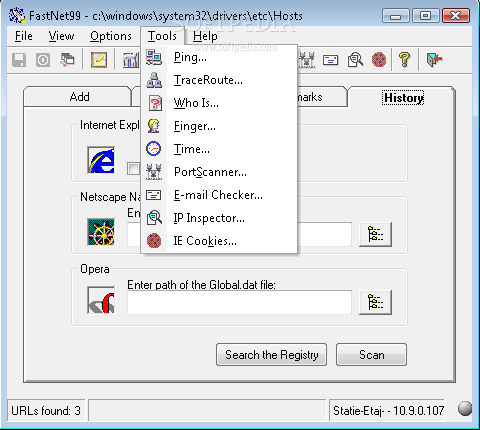Switch to the History tab
Viewport: 480px width, 430px height.
tap(403, 97)
